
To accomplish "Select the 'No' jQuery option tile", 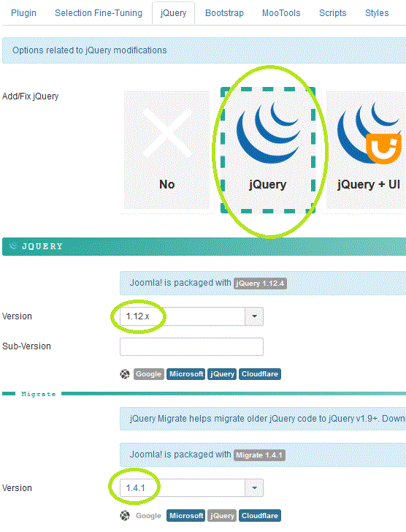I will click(x=166, y=150).
